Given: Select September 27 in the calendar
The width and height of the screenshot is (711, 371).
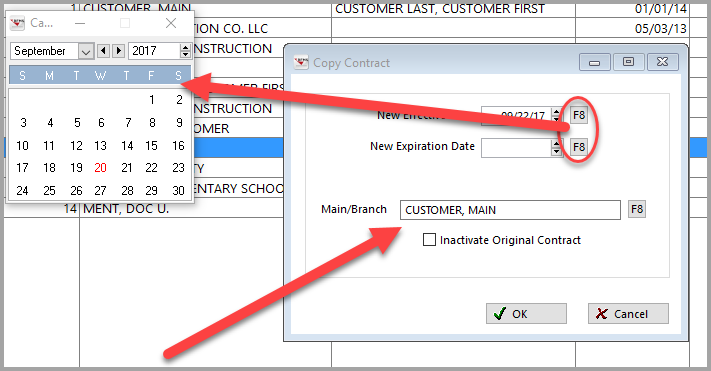Looking at the screenshot, I should [100, 190].
